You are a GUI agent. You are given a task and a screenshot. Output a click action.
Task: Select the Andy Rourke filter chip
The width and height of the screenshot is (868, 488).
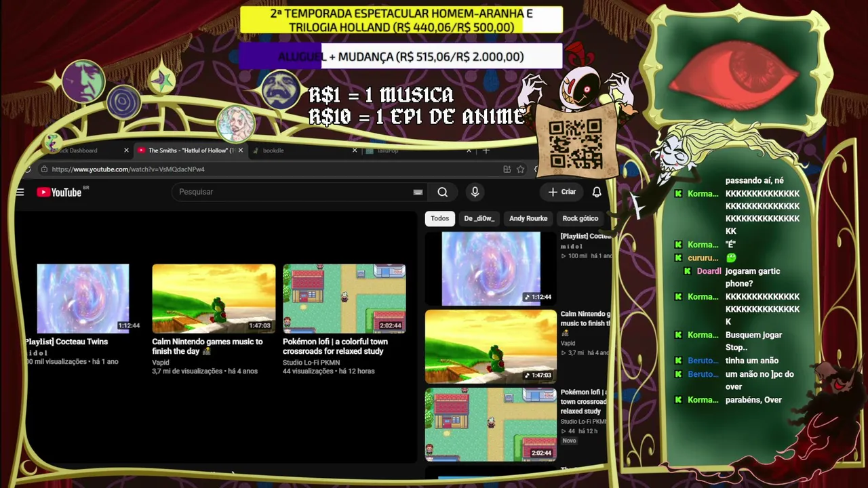528,218
